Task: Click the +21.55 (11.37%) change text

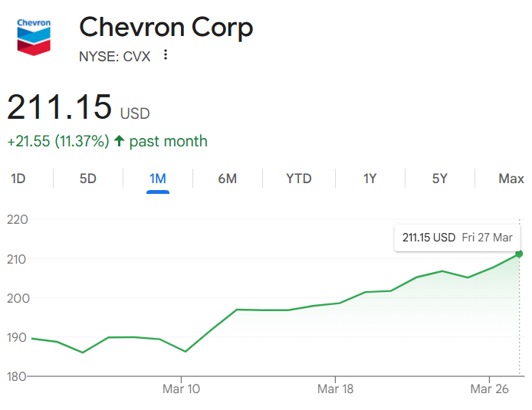Action: (57, 141)
